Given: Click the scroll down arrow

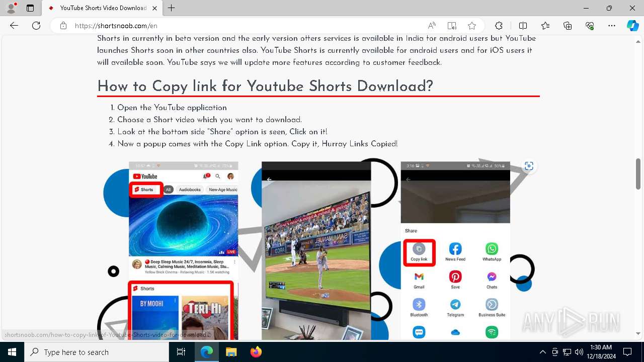Looking at the screenshot, I should tap(638, 333).
